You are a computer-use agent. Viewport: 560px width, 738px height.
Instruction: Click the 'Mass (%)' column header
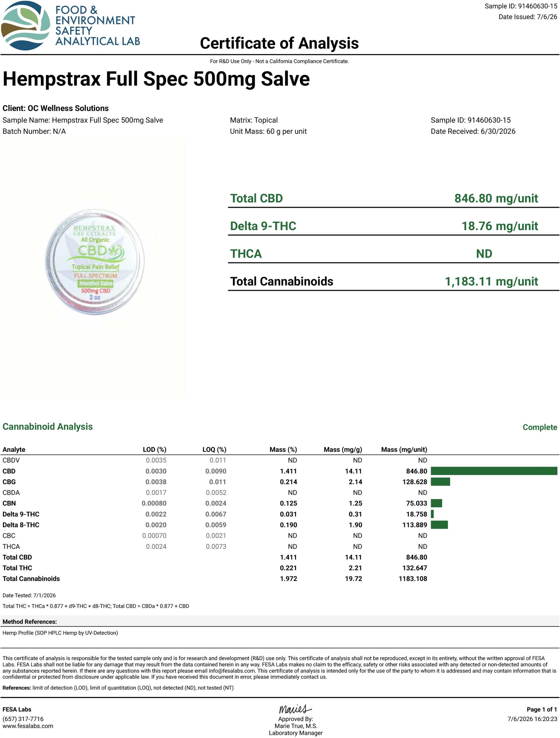tap(283, 450)
